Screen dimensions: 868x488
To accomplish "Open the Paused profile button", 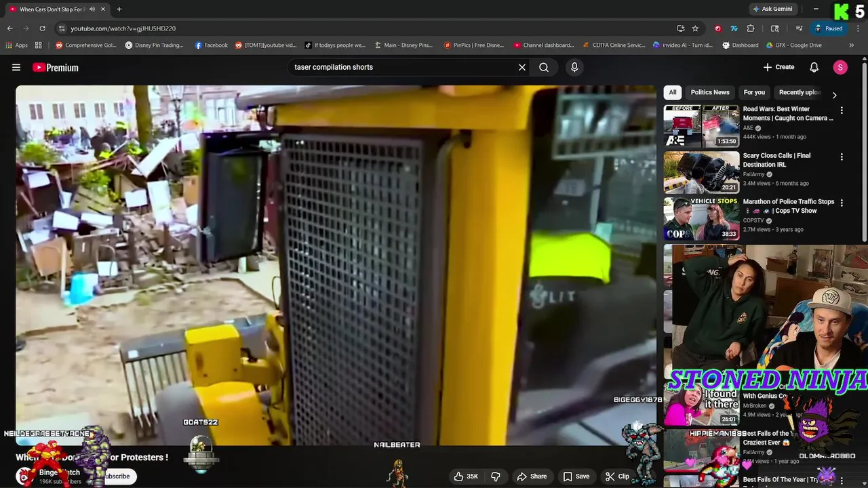I will click(x=829, y=28).
